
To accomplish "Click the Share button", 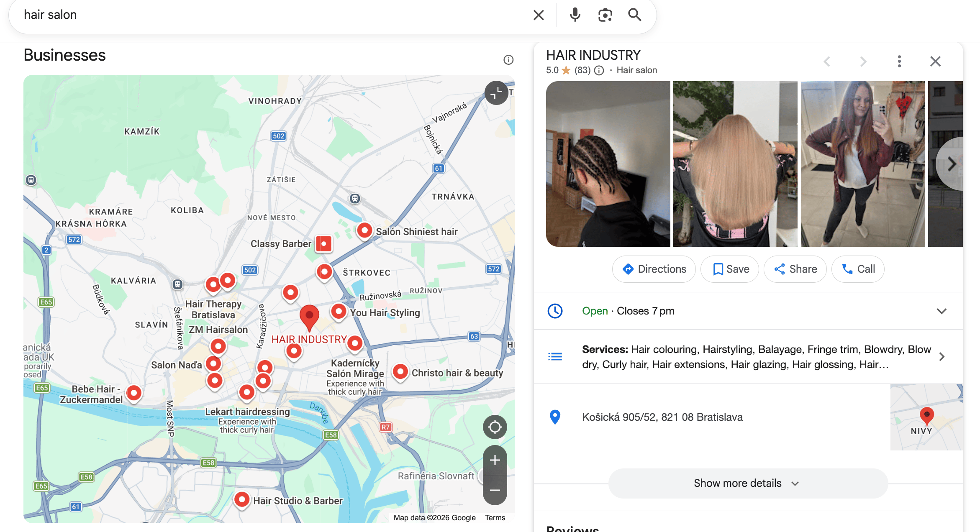I will [x=795, y=269].
